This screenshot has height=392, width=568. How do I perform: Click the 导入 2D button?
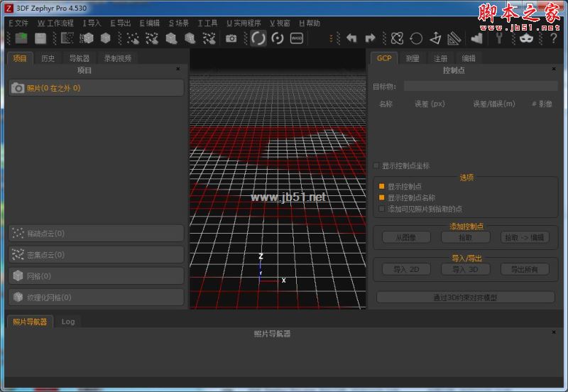pyautogui.click(x=406, y=269)
